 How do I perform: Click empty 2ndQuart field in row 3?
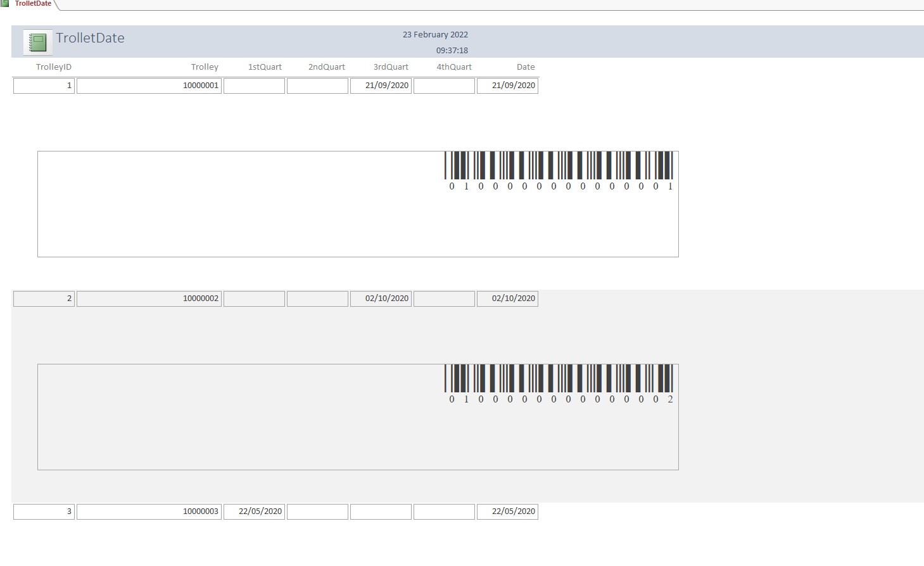317,511
